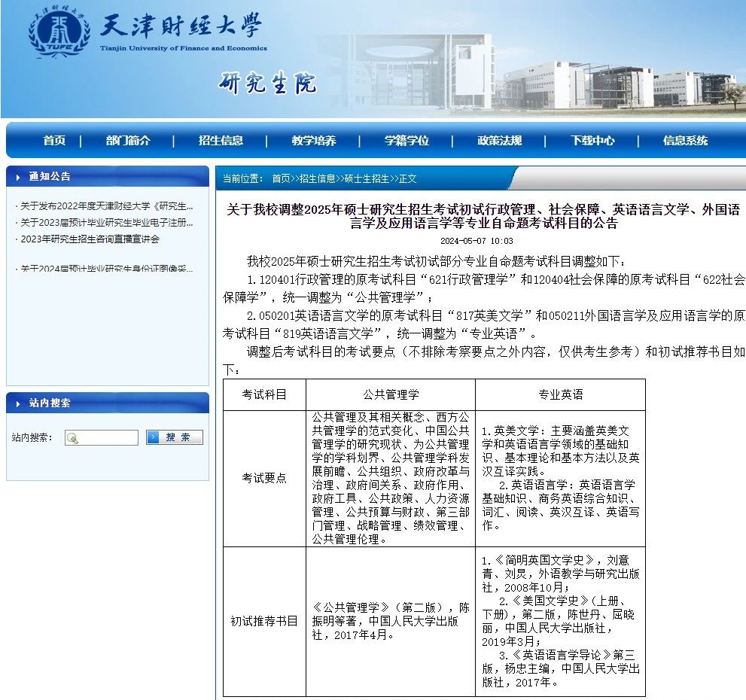The height and width of the screenshot is (700, 746).
Task: Click the arrow icon beside 通知公告
Action: 18,177
